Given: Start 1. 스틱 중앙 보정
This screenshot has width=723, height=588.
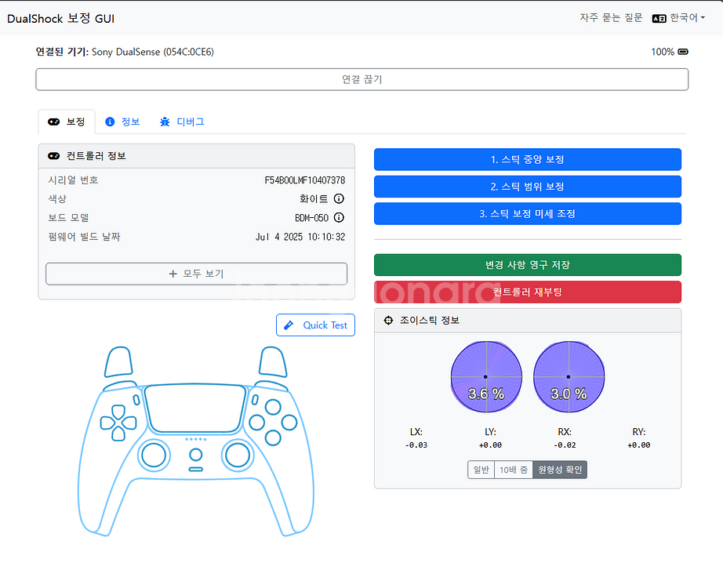Looking at the screenshot, I should click(x=527, y=159).
